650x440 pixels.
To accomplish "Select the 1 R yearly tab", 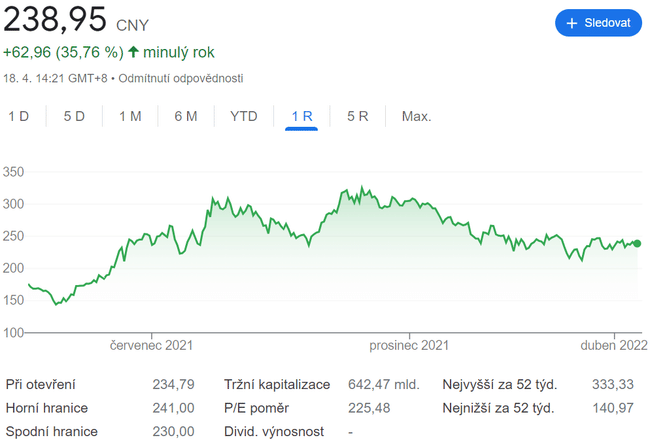I will (x=302, y=116).
